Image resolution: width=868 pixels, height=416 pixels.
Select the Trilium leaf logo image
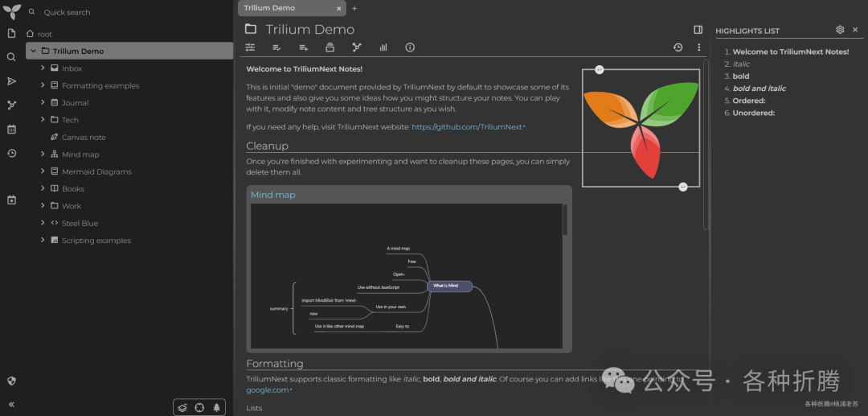(641, 128)
